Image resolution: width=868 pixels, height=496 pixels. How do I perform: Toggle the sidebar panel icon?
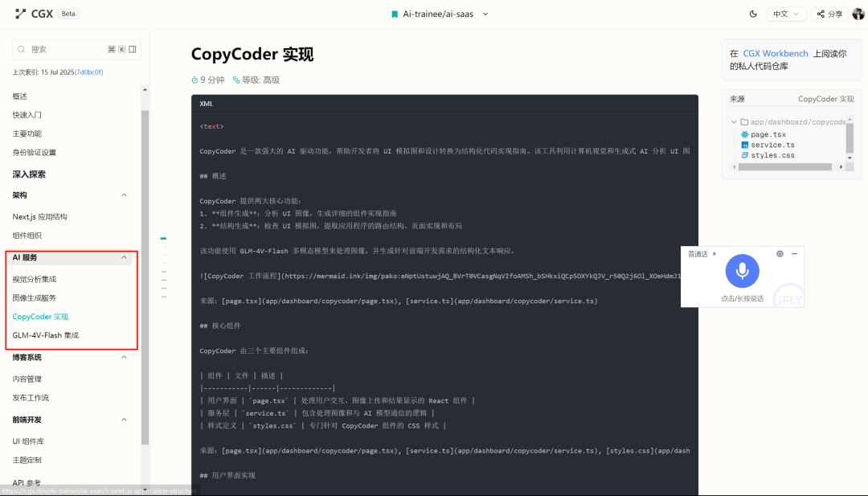[x=133, y=49]
